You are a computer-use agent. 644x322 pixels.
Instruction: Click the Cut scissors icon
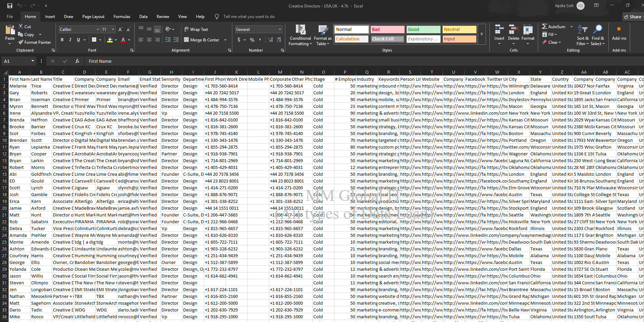tap(21, 26)
